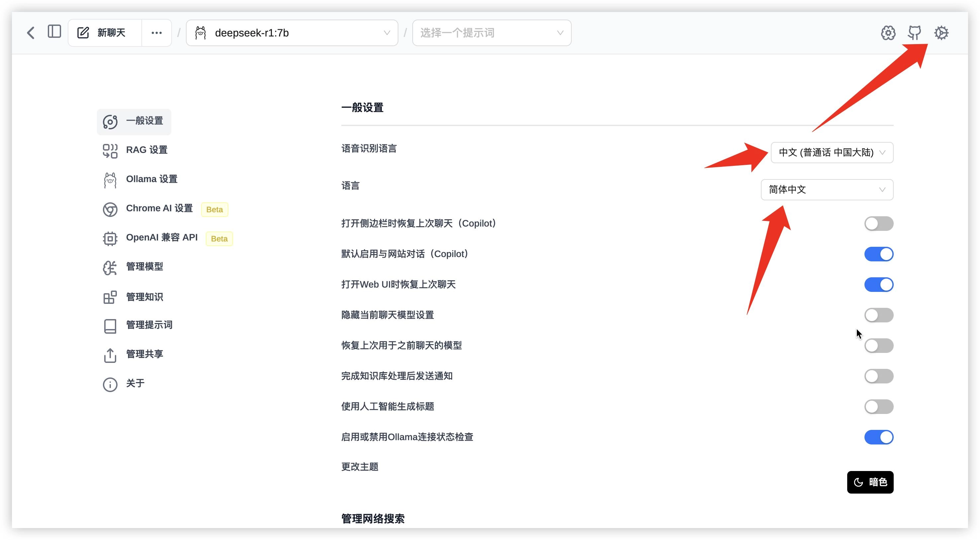Click the info icon for 关于
The width and height of the screenshot is (980, 540).
point(110,384)
